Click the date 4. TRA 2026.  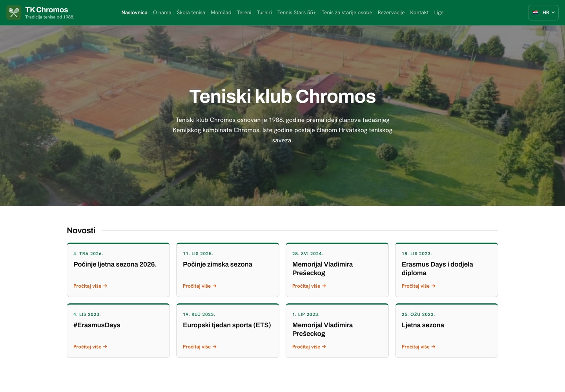[x=88, y=254]
